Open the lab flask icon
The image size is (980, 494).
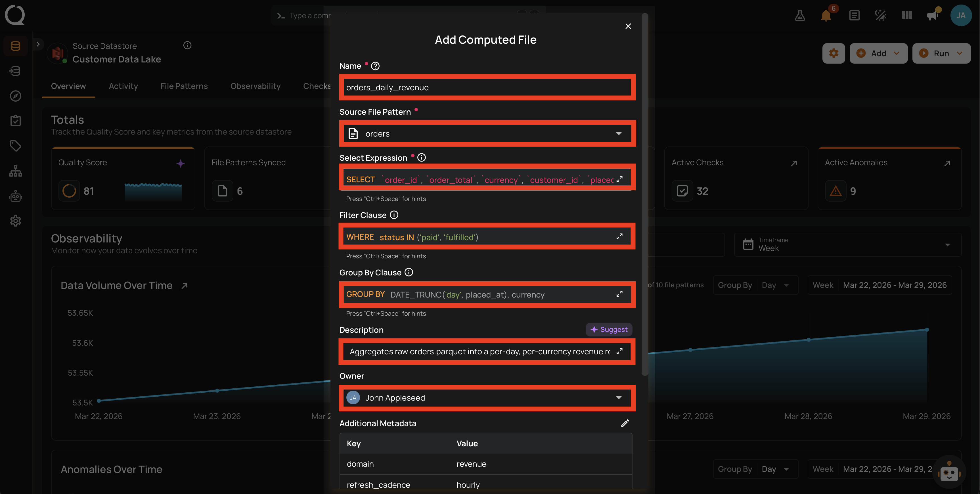pos(800,15)
